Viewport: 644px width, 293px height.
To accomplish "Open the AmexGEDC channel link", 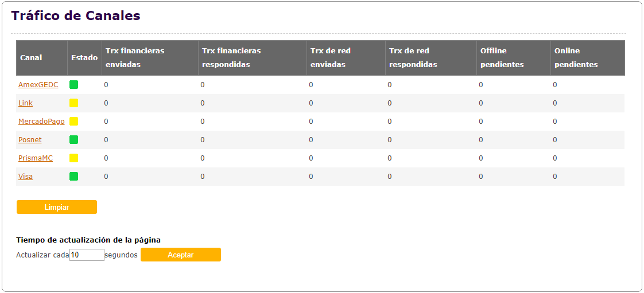I will (38, 85).
